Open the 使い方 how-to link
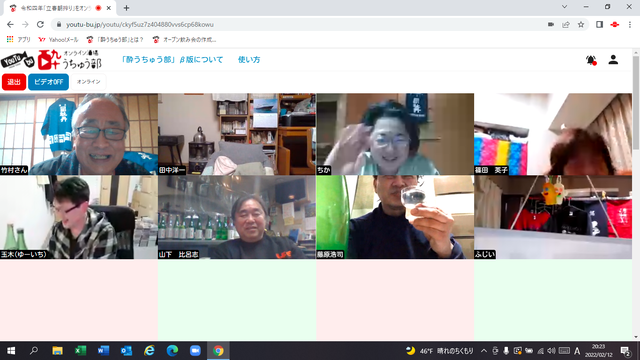The width and height of the screenshot is (640, 360). click(249, 60)
